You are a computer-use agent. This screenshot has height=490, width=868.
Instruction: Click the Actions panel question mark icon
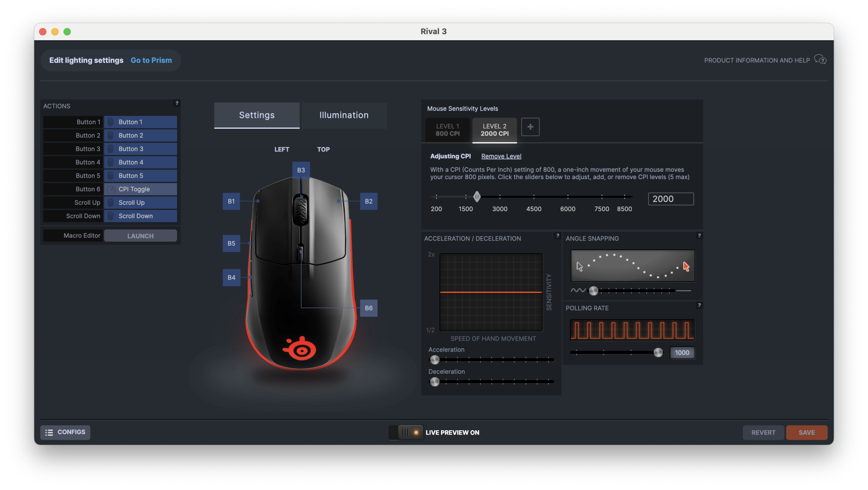point(177,103)
